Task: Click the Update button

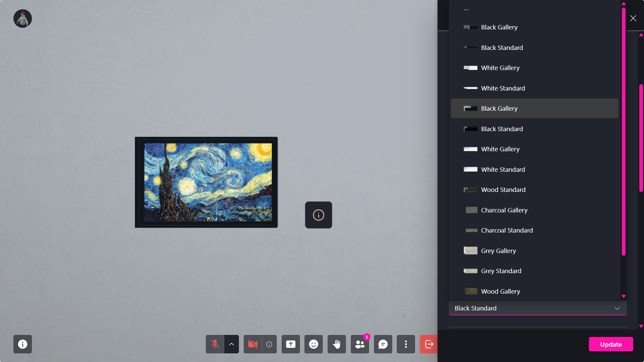Action: pyautogui.click(x=610, y=344)
